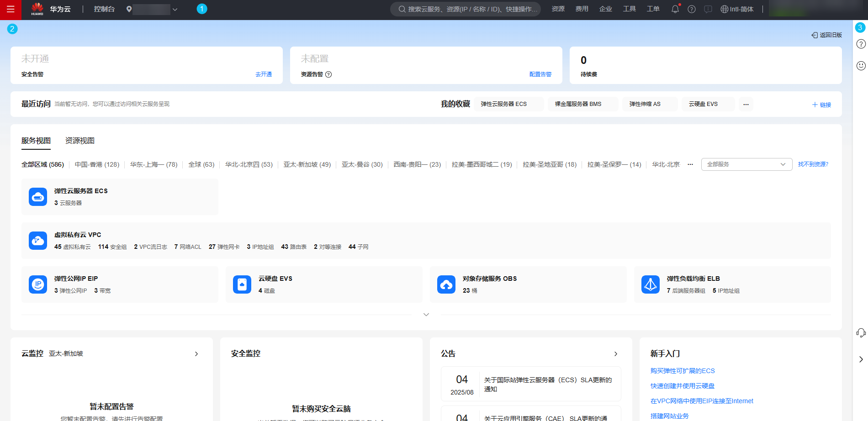The height and width of the screenshot is (421, 868).
Task: Open the 全部服务 dropdown
Action: (x=746, y=164)
